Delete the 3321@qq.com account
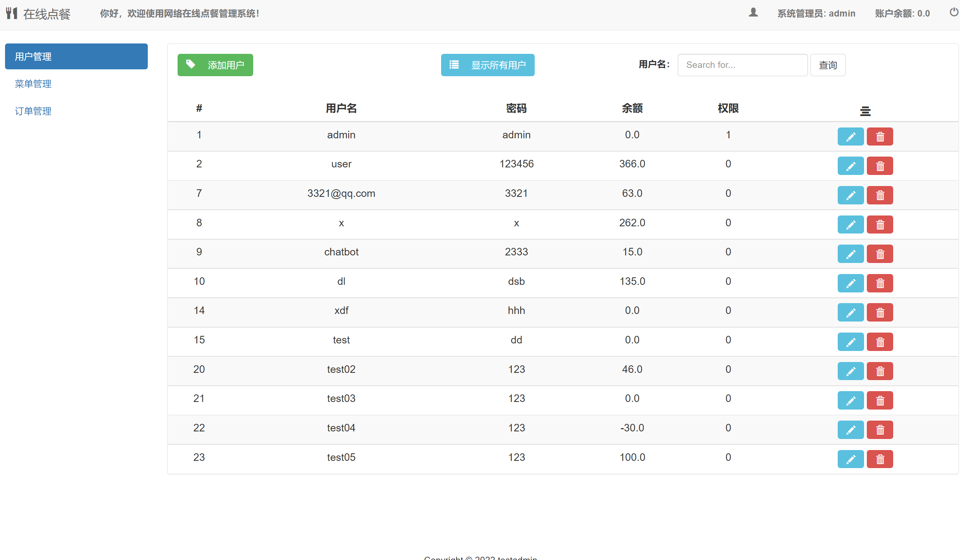 (879, 195)
